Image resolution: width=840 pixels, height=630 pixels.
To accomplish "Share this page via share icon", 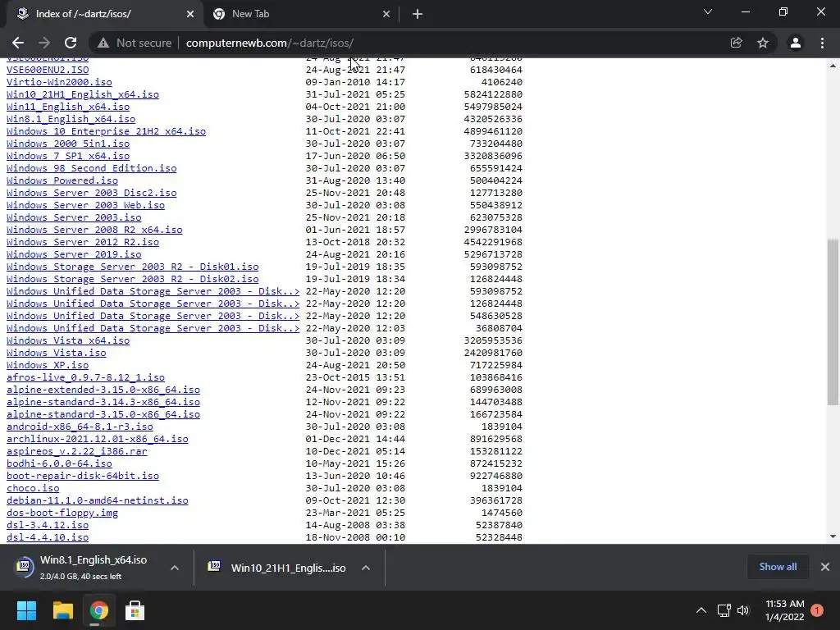I will tap(736, 43).
